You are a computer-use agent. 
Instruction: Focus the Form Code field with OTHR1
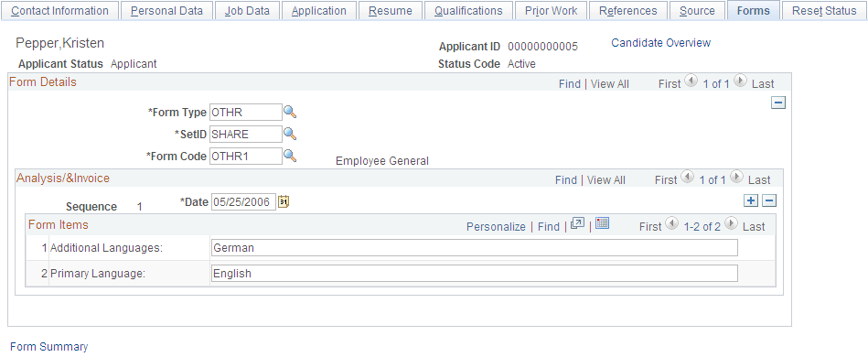[x=246, y=157]
